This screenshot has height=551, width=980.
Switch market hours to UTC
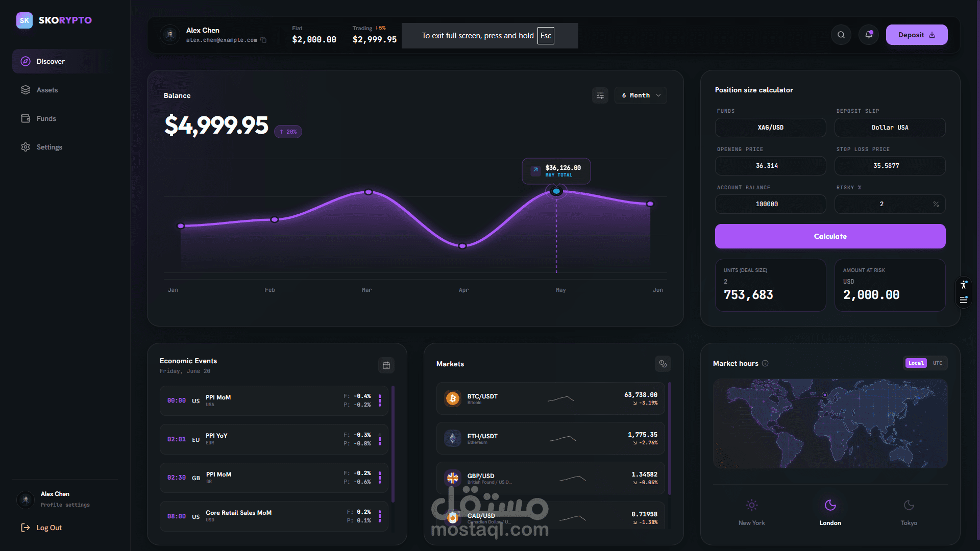(x=938, y=363)
